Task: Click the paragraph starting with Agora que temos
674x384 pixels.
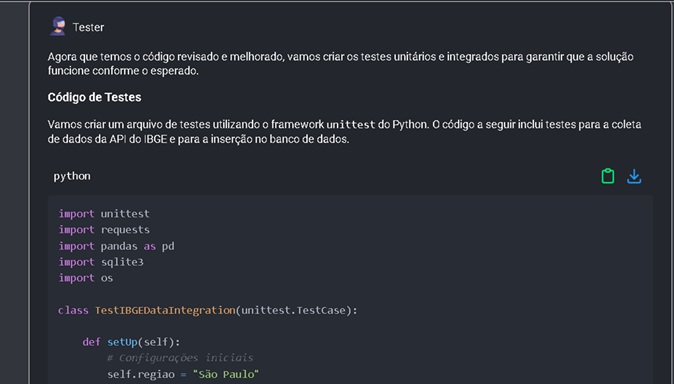Action: click(340, 64)
